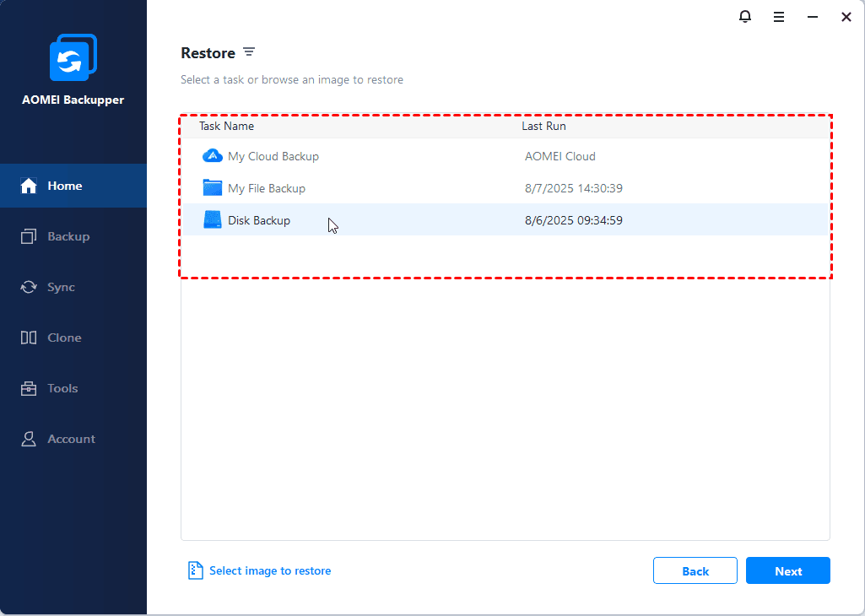Sort by Task Name column header
This screenshot has height=616, width=865.
pos(226,126)
